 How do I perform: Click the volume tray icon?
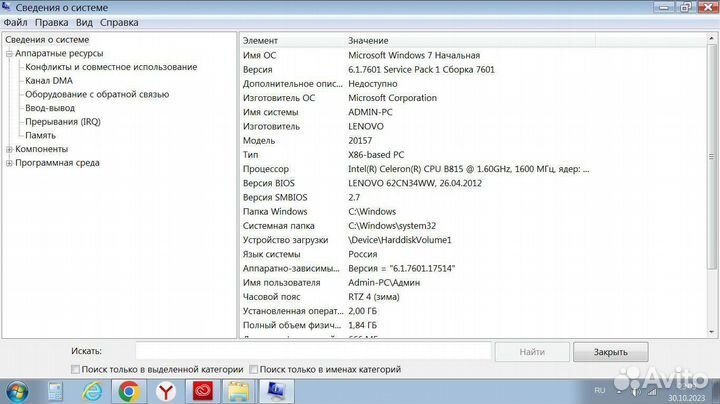point(636,392)
